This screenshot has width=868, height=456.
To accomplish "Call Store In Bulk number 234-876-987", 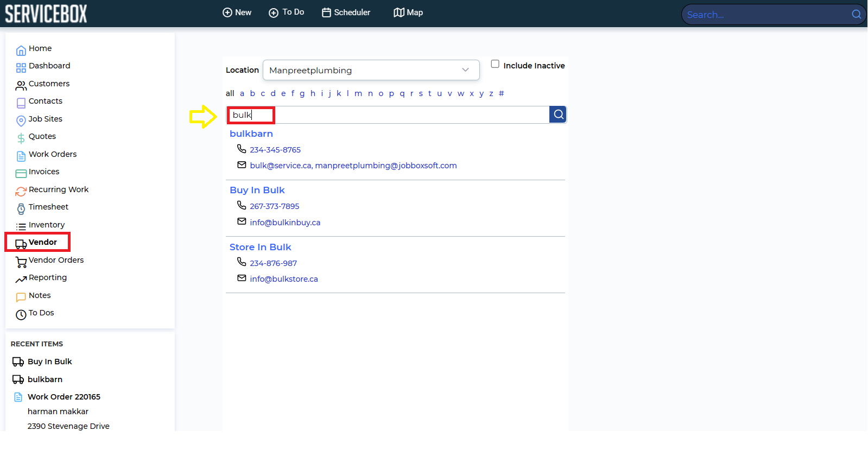I will pos(274,263).
